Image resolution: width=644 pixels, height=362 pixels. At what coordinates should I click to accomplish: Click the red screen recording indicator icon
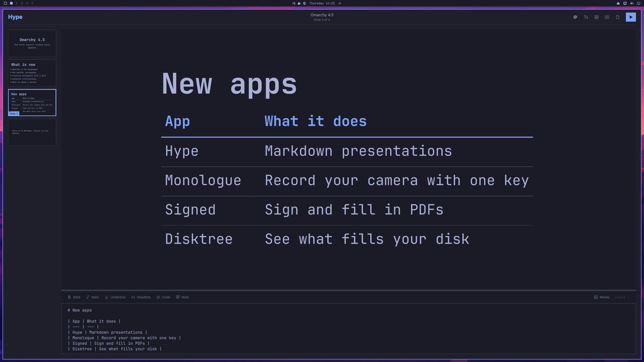pyautogui.click(x=294, y=3)
